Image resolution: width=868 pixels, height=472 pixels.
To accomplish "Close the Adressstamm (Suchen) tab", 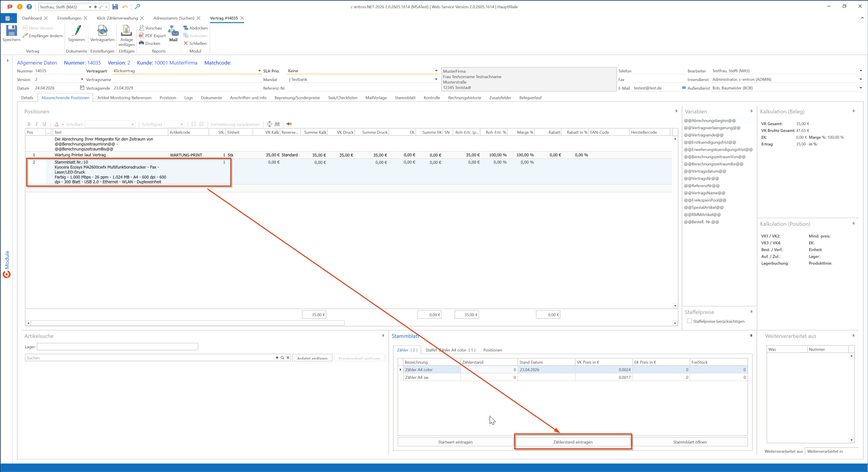I will 199,18.
